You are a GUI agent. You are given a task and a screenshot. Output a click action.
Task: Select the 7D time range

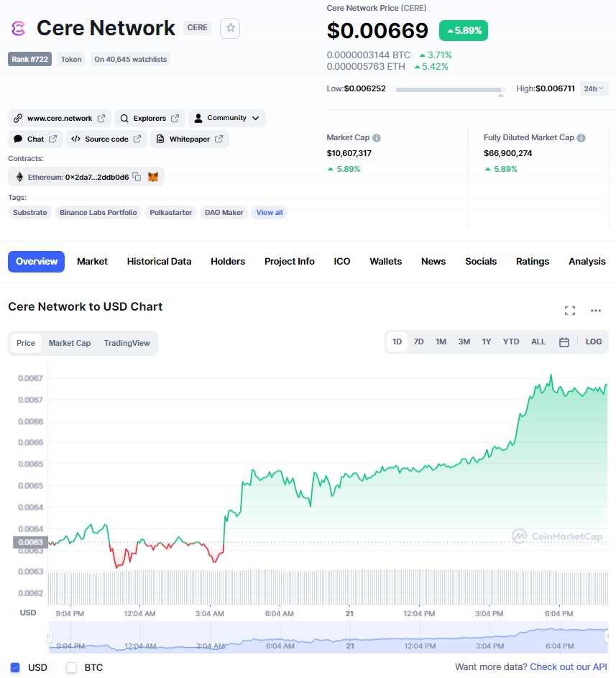coord(418,342)
